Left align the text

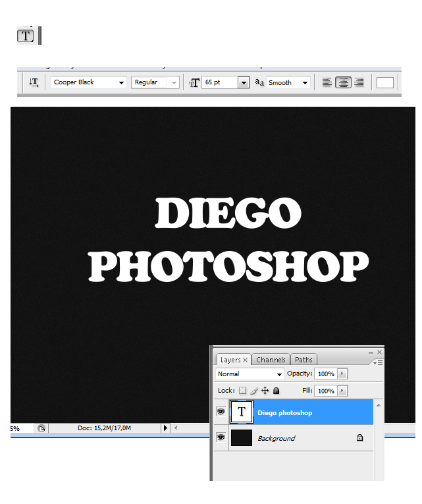click(x=327, y=82)
